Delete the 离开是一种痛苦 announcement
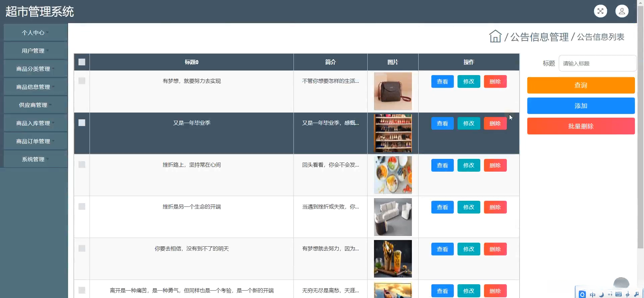This screenshot has height=298, width=644. (x=495, y=291)
